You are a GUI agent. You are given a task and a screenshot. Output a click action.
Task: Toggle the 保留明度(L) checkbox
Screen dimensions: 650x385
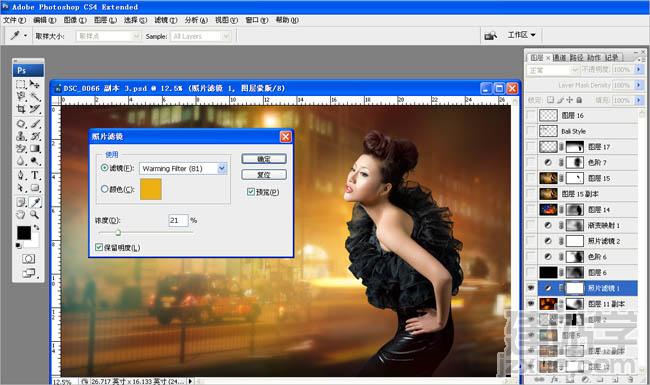(x=99, y=247)
